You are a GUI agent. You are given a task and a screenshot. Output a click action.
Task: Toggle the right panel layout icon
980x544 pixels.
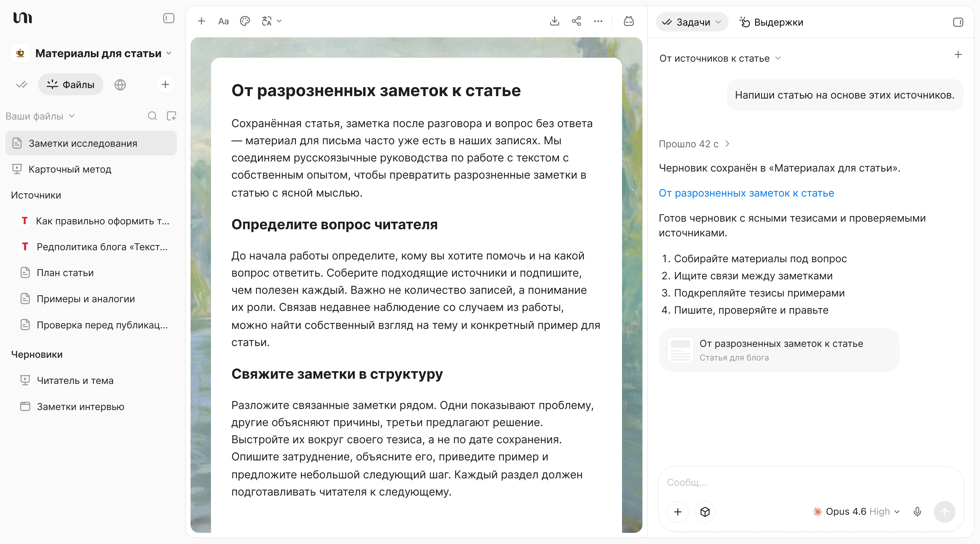(958, 22)
